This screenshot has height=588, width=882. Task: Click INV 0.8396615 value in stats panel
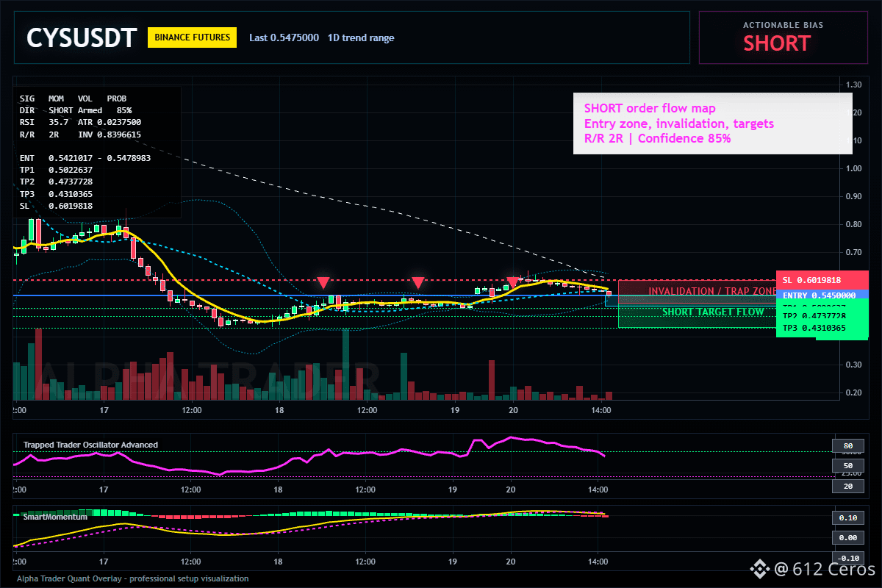[x=110, y=135]
